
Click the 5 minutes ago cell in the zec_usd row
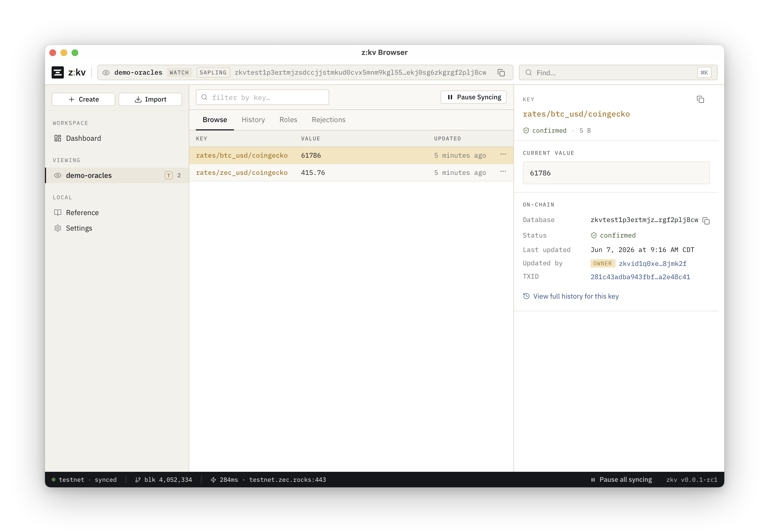(460, 173)
